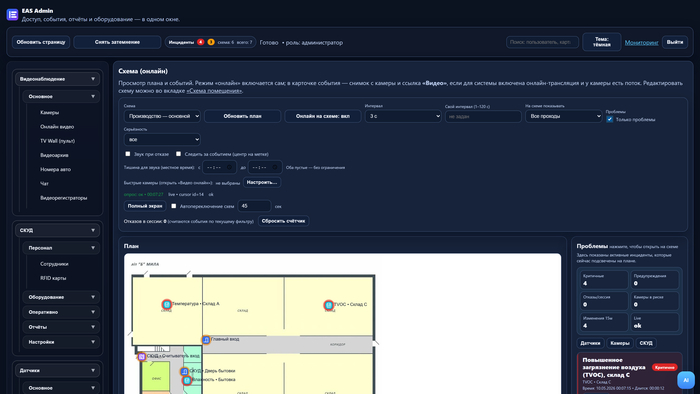Toggle the Только проблемы checkbox
Image resolution: width=700 pixels, height=394 pixels.
[609, 119]
